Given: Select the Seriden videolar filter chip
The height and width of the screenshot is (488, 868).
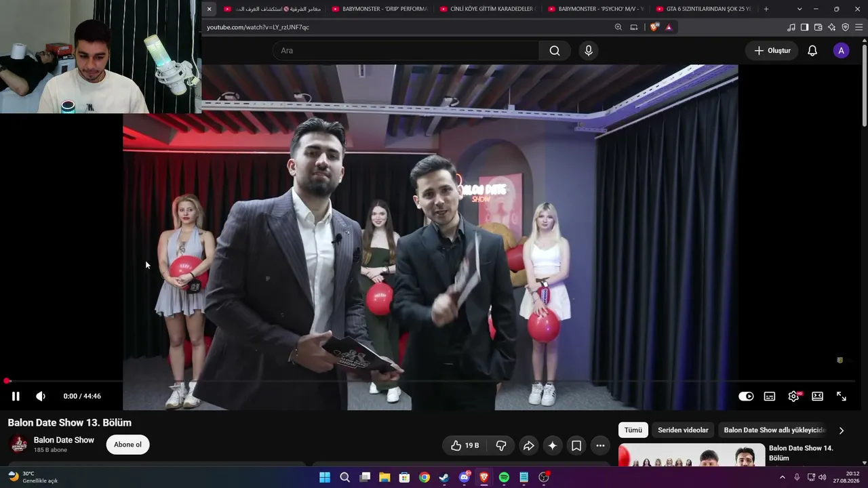Looking at the screenshot, I should (683, 430).
